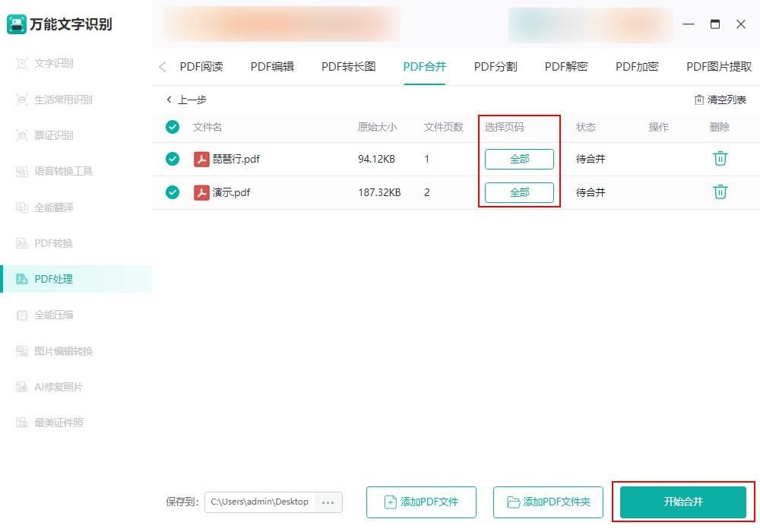Click the PDF转换 sidebar icon
Image resolution: width=760 pixels, height=532 pixels.
coord(22,243)
